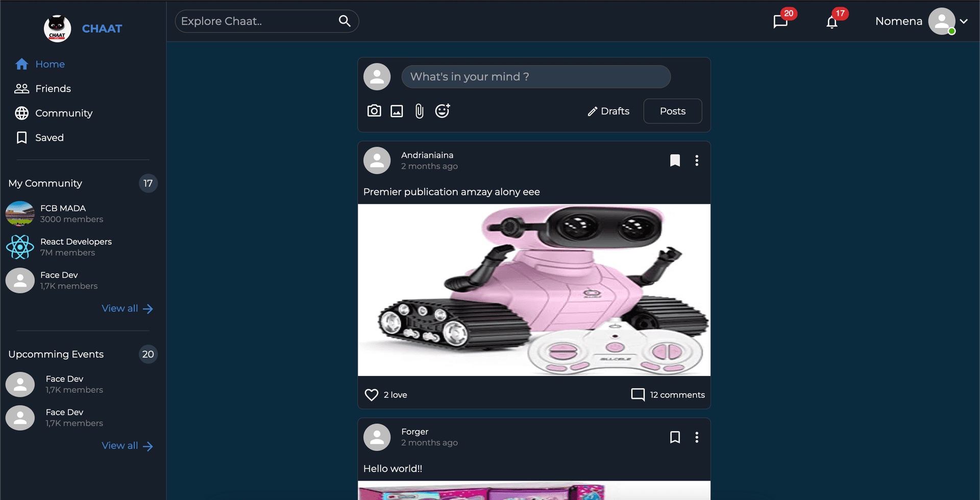980x500 pixels.
Task: Click "Hello world!!" post text
Action: click(x=393, y=468)
